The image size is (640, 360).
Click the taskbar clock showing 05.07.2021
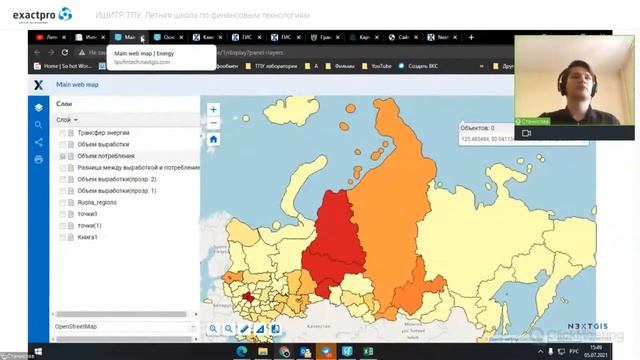click(596, 351)
